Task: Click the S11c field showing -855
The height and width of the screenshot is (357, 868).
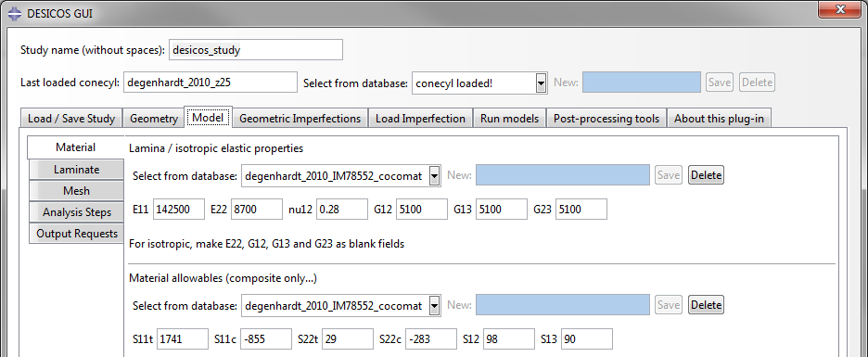Action: [266, 338]
